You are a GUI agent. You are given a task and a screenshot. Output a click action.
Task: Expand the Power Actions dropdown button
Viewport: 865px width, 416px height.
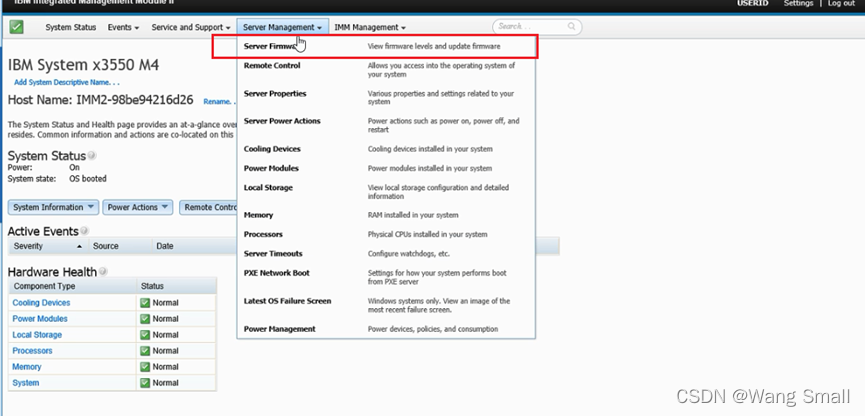pyautogui.click(x=138, y=207)
